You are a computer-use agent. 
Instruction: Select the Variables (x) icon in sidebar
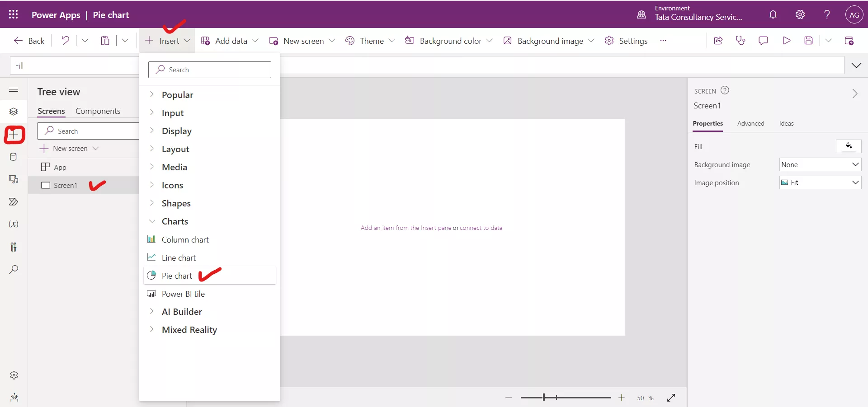pyautogui.click(x=14, y=224)
